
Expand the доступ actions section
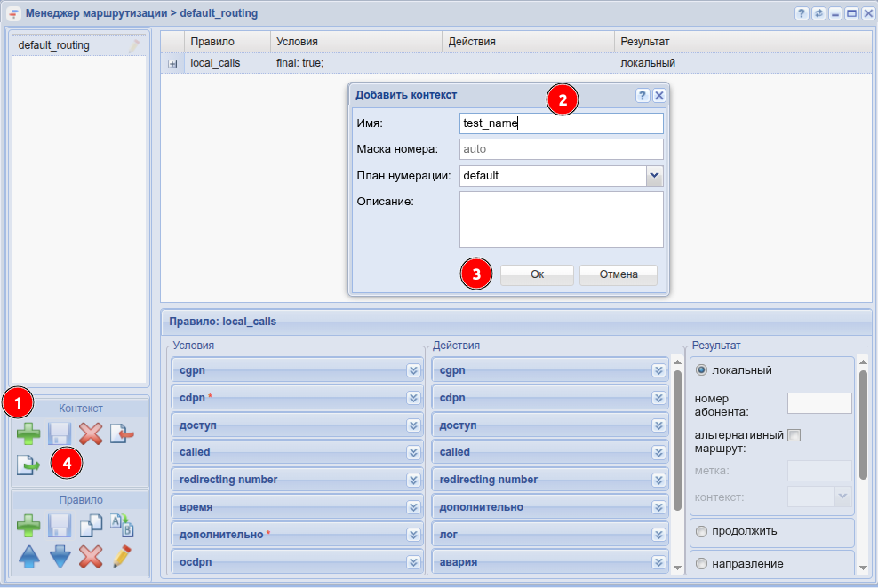tap(658, 425)
